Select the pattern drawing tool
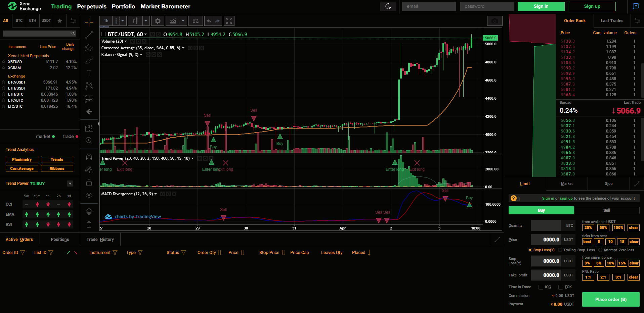 [x=89, y=86]
